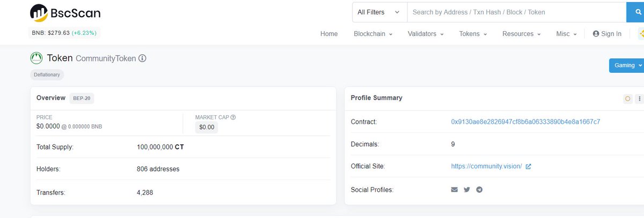Open the Telegram social profile icon

[x=479, y=190]
